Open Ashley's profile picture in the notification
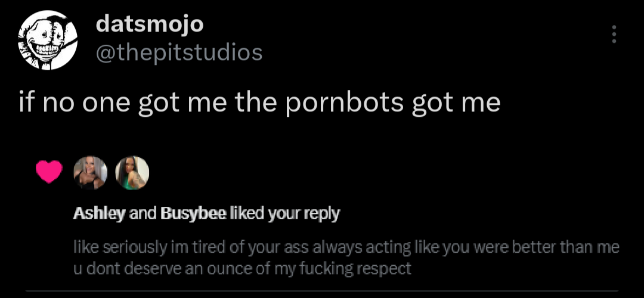The image size is (644, 298). (90, 172)
